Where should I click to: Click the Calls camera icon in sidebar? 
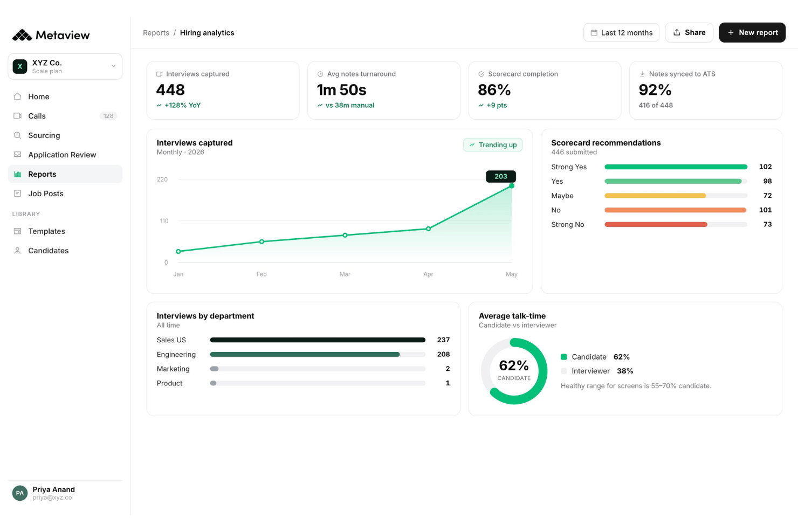click(x=17, y=116)
